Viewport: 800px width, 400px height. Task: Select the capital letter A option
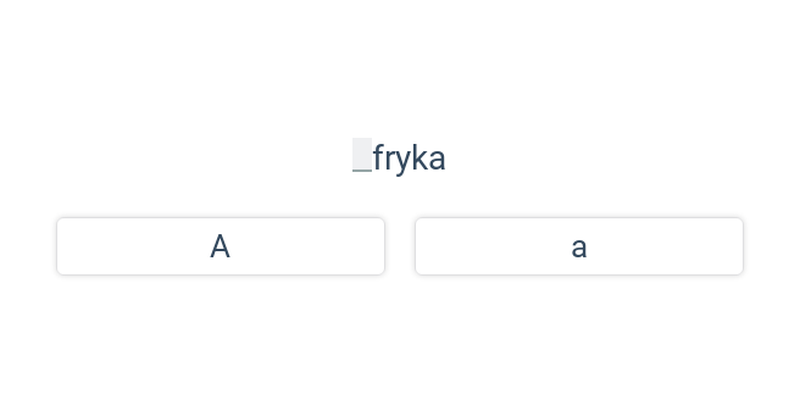pos(220,246)
